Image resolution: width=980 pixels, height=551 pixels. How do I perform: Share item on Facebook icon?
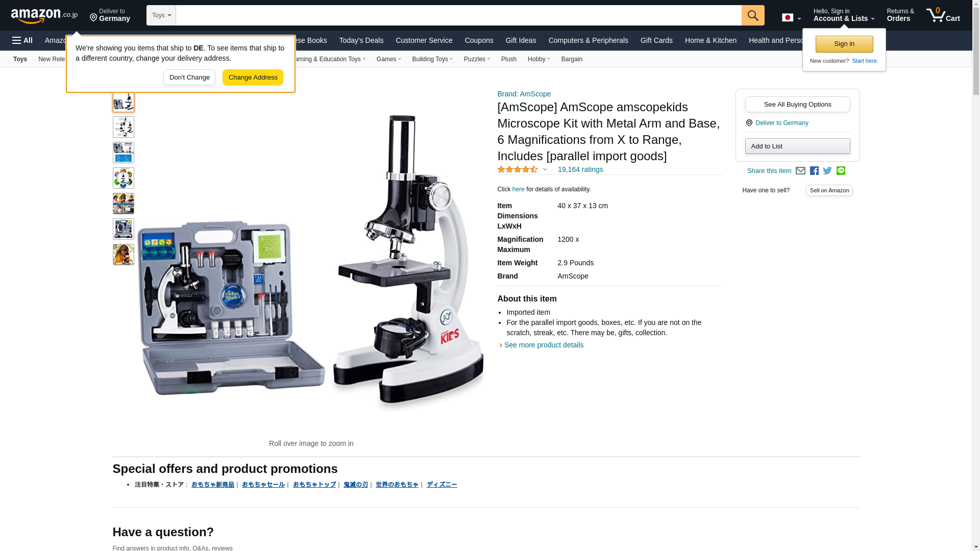[814, 171]
